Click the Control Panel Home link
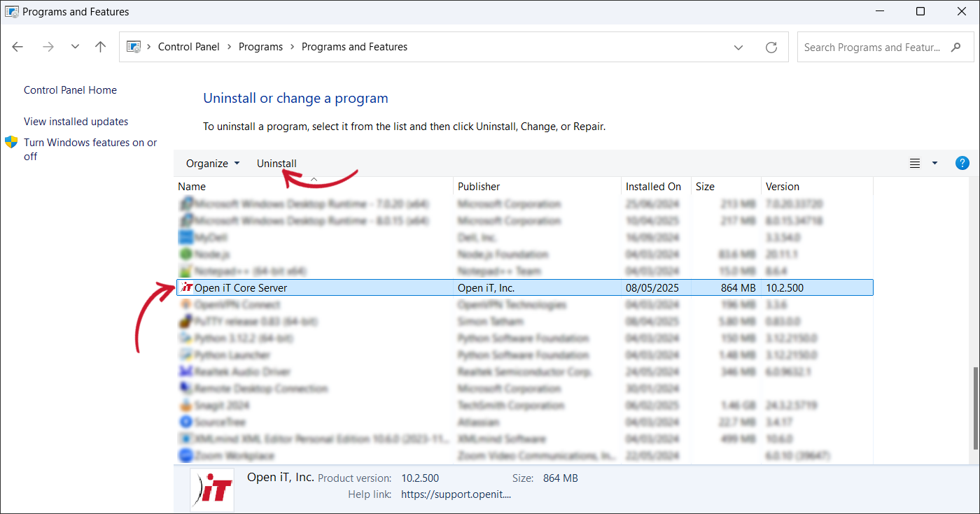Screen dimensions: 980x514 point(70,90)
